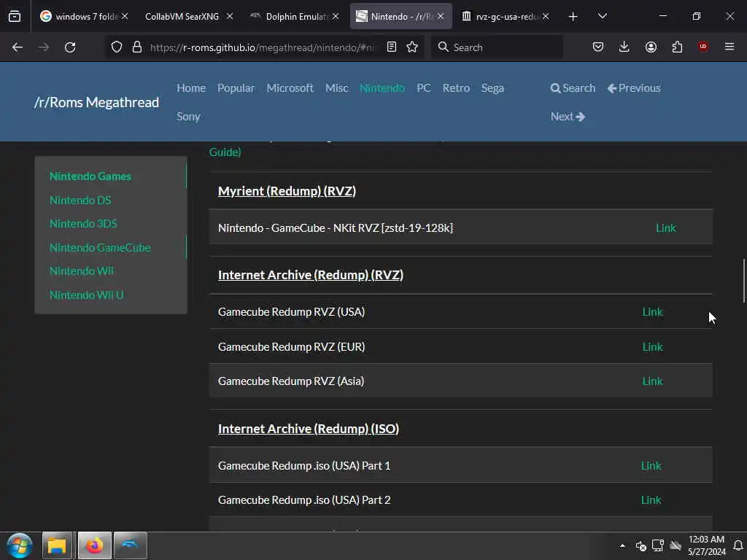Open Link for Redump .iso (USA) Part 2

tap(651, 500)
